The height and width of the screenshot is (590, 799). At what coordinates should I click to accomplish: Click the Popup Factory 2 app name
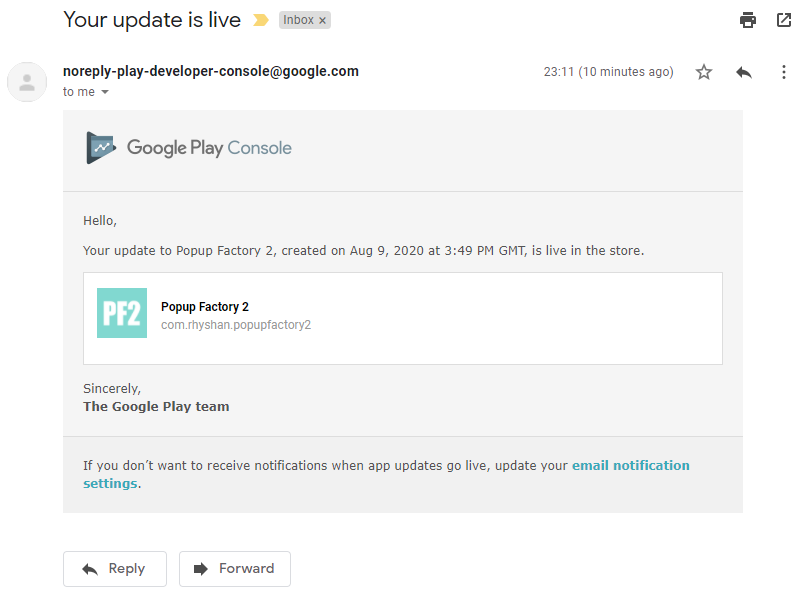(205, 307)
